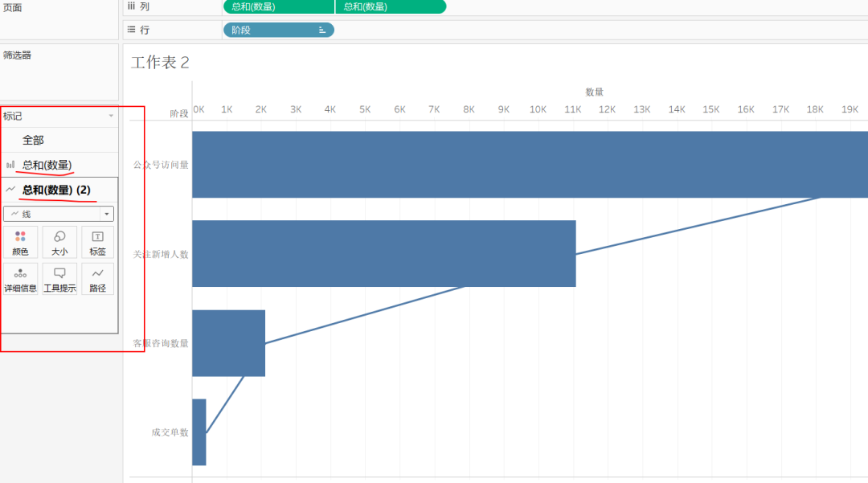The height and width of the screenshot is (483, 868).
Task: Open the 颜色 (Color) mark settings
Action: (x=20, y=242)
